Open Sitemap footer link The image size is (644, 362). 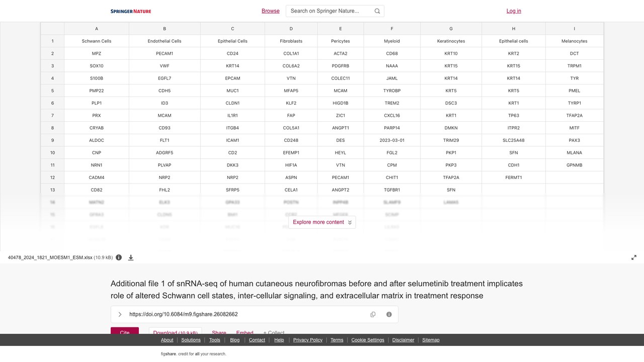coord(431,340)
